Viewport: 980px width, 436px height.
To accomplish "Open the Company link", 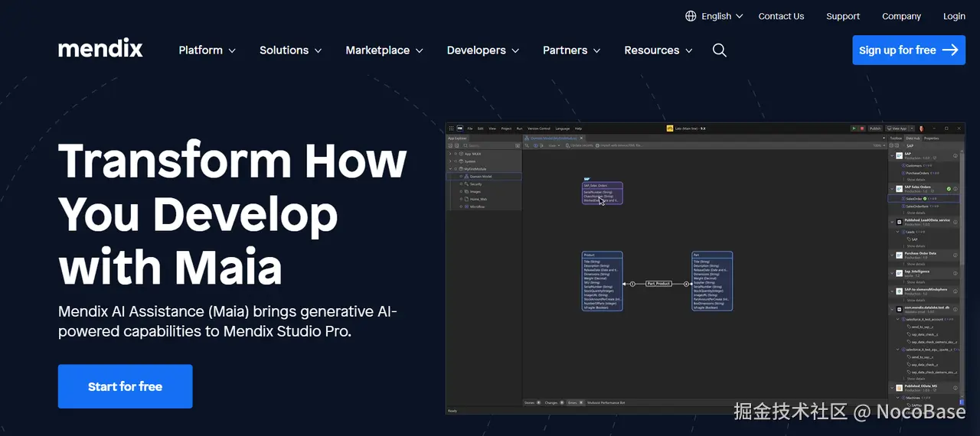I will point(901,16).
